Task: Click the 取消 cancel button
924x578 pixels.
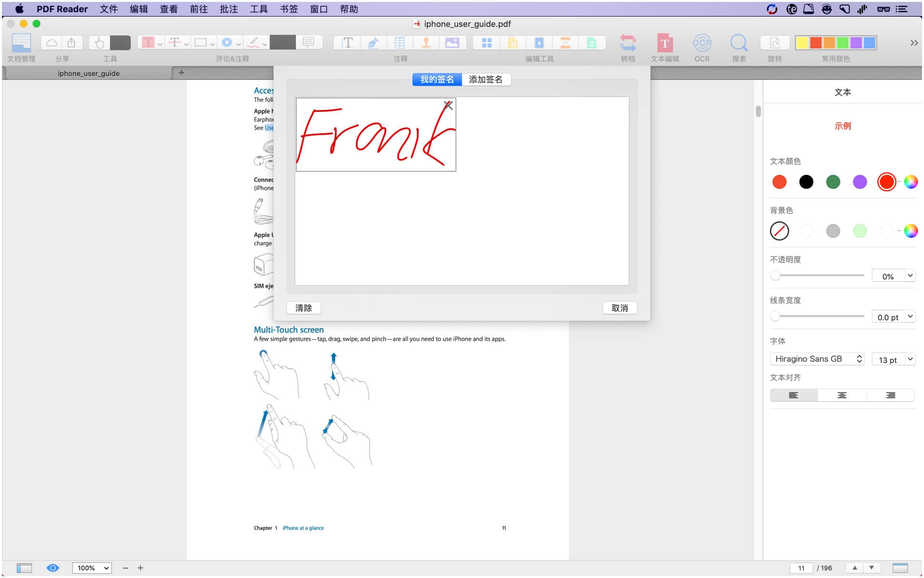Action: pyautogui.click(x=620, y=308)
